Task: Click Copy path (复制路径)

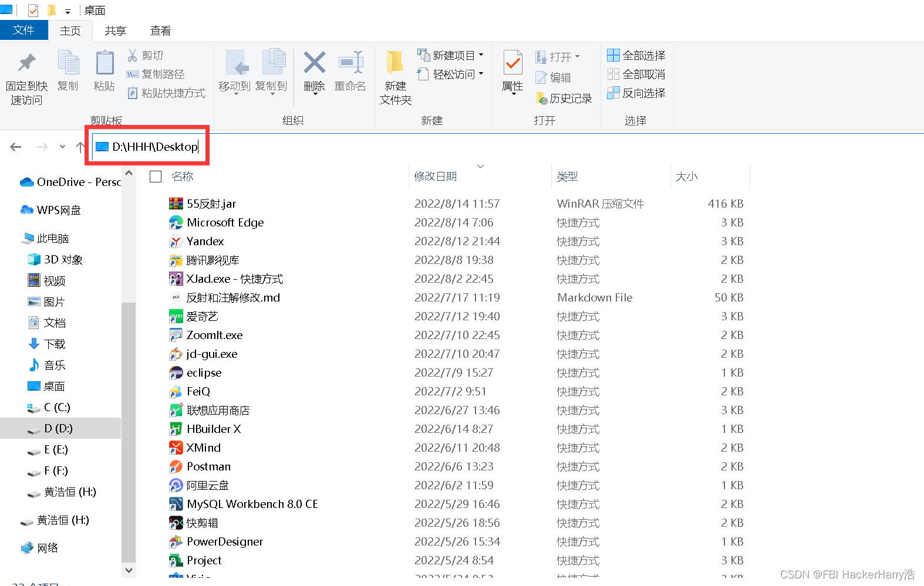Action: [156, 74]
